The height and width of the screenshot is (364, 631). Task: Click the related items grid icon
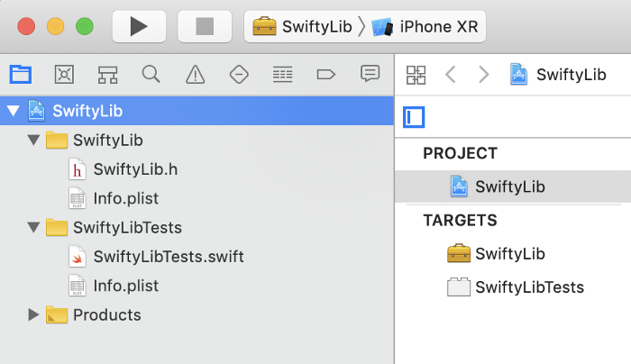click(x=416, y=74)
